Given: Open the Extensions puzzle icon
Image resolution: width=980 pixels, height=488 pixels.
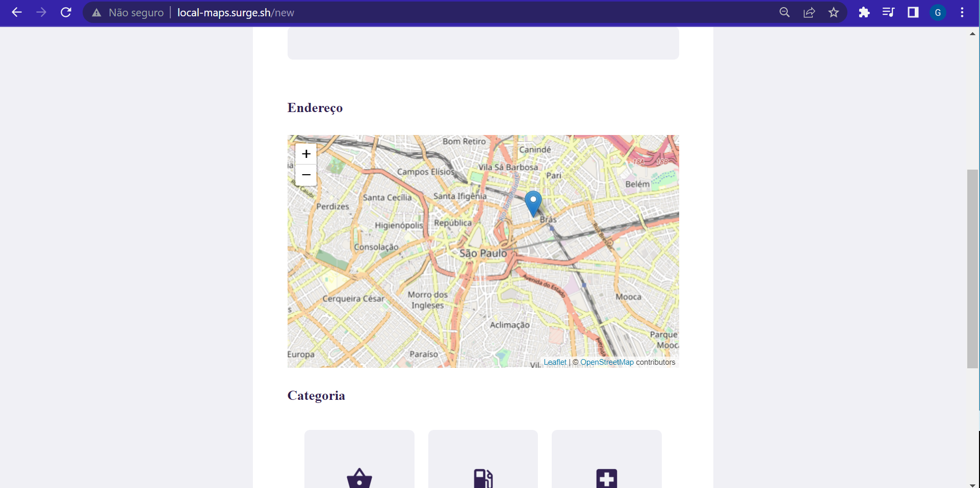Looking at the screenshot, I should 864,12.
